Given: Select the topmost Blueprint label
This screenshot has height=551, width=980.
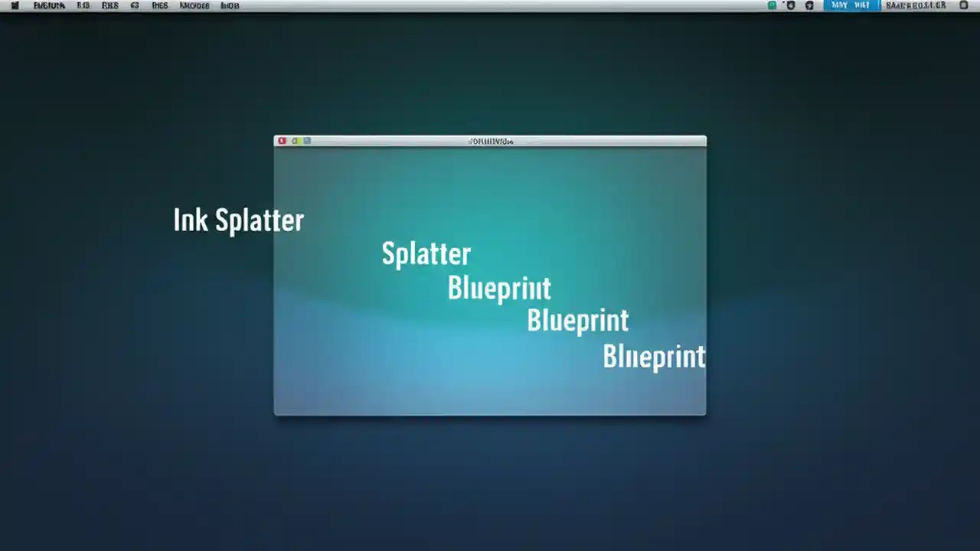Looking at the screenshot, I should [x=499, y=288].
